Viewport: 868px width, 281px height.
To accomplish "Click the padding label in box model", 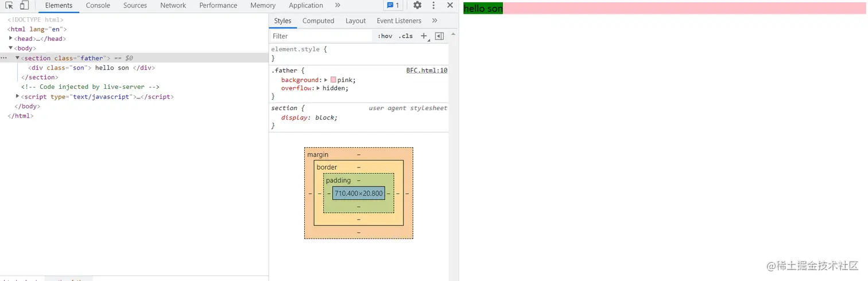I will 338,180.
